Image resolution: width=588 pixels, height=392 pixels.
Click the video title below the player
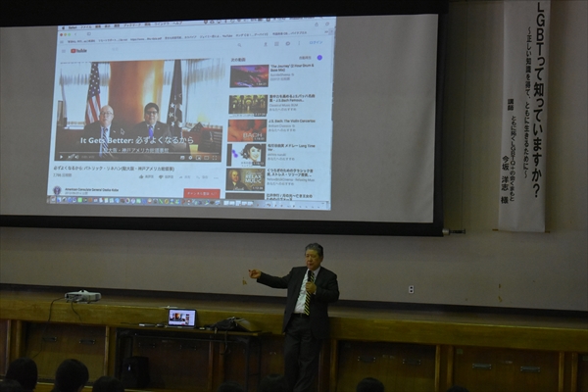(108, 169)
